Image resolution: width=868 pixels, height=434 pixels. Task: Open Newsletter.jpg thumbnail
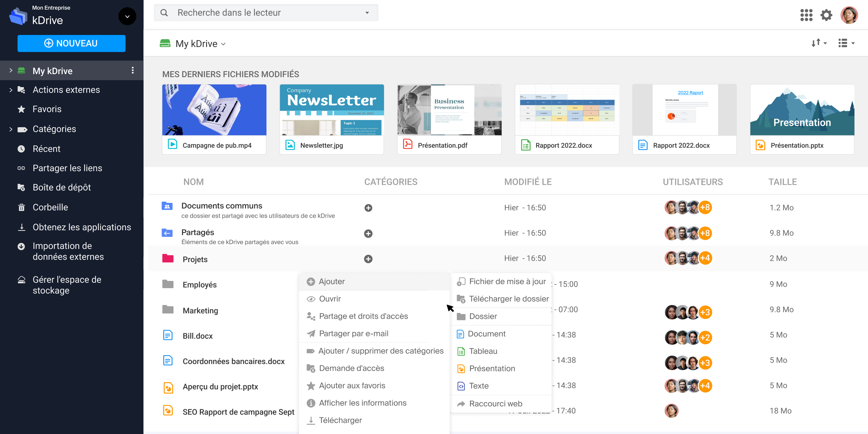click(x=332, y=110)
